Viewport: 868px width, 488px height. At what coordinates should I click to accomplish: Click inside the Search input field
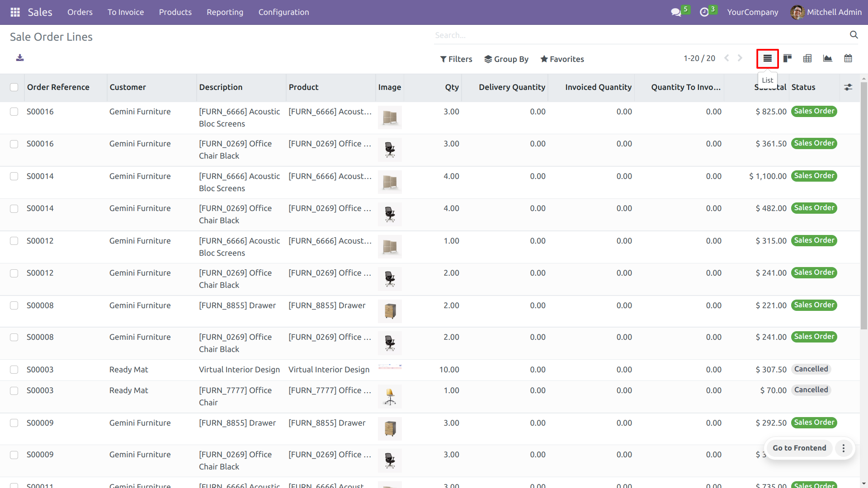coord(633,35)
